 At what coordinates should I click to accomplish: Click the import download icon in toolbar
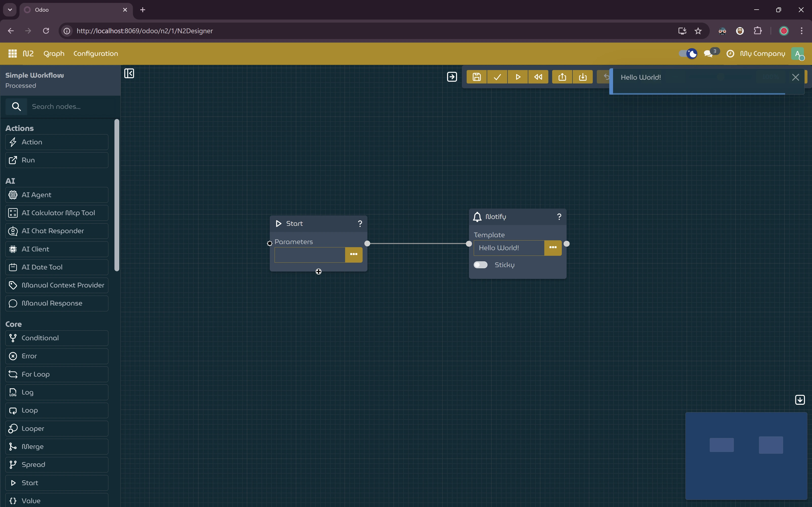click(x=583, y=77)
